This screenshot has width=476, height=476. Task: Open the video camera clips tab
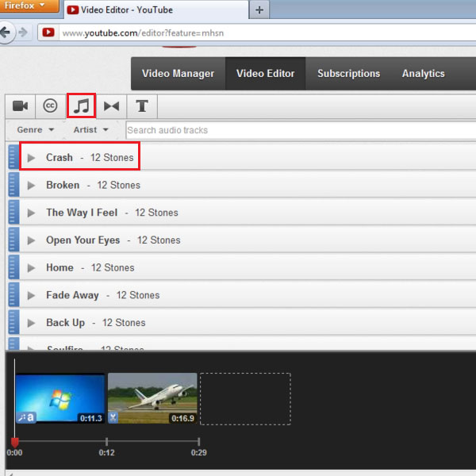coord(21,106)
